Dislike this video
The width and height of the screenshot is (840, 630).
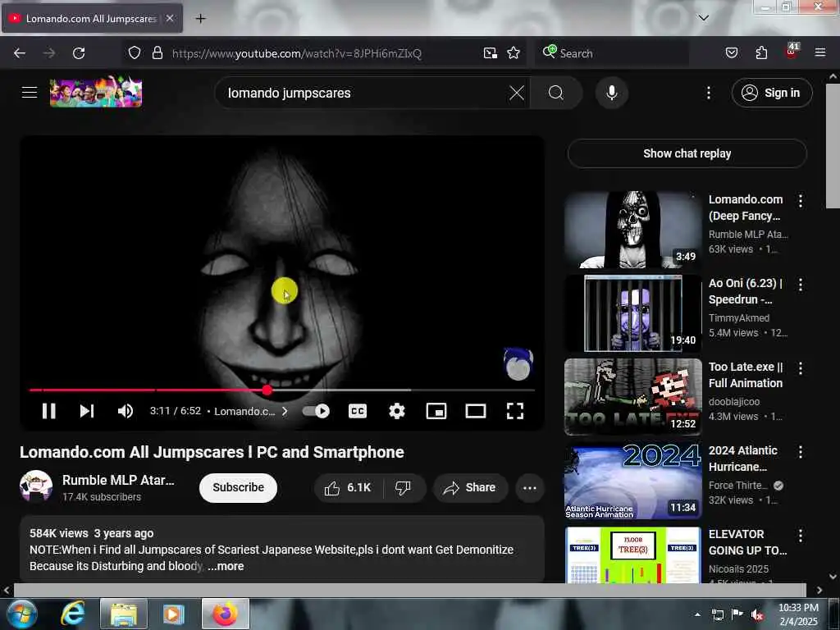click(x=403, y=487)
